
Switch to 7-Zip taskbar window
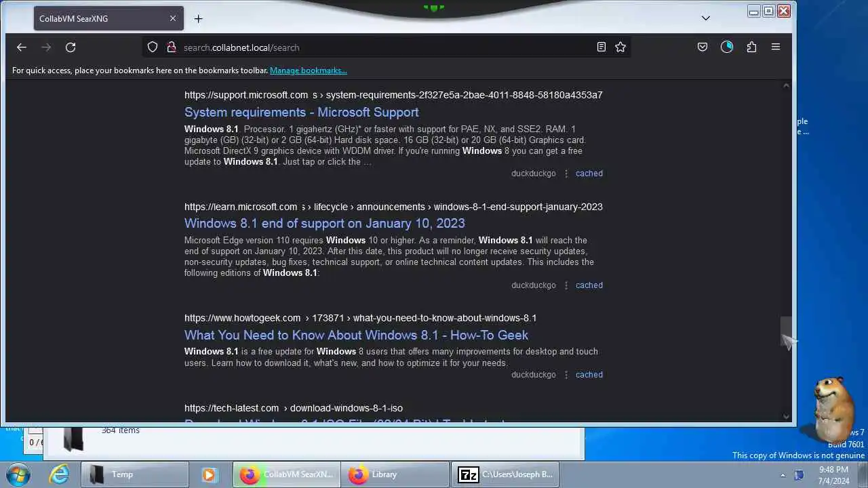click(x=507, y=474)
